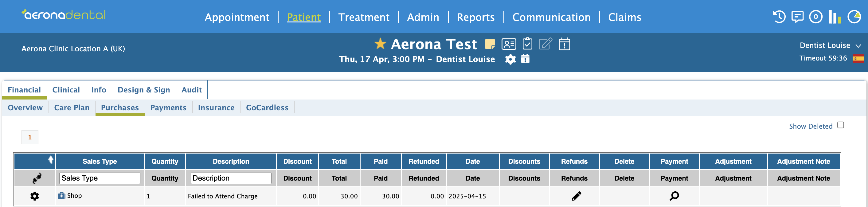Viewport: 868px width, 207px height.
Task: Open the patient ID card icon
Action: 508,44
